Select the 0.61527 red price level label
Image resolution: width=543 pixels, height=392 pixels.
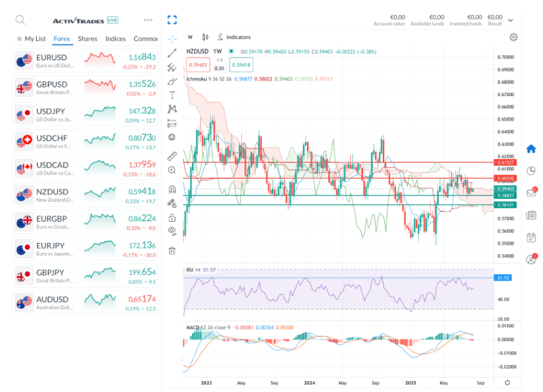[506, 162]
